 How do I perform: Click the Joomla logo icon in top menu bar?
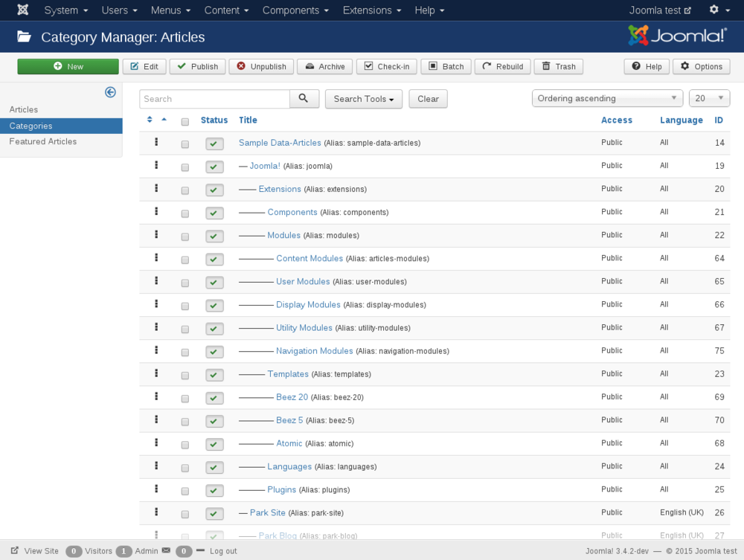pyautogui.click(x=23, y=10)
